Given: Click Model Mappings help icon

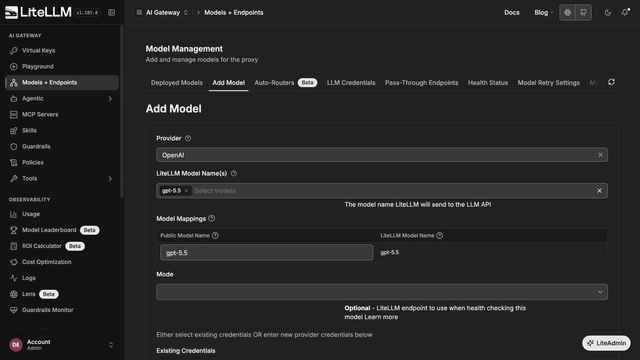Looking at the screenshot, I should coord(211,218).
